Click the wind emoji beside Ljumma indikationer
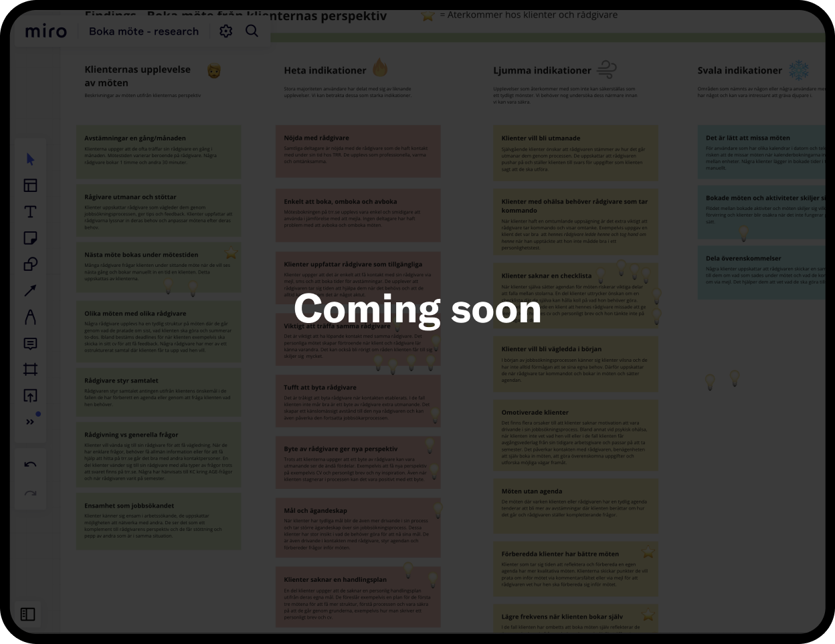The height and width of the screenshot is (644, 835). click(606, 69)
